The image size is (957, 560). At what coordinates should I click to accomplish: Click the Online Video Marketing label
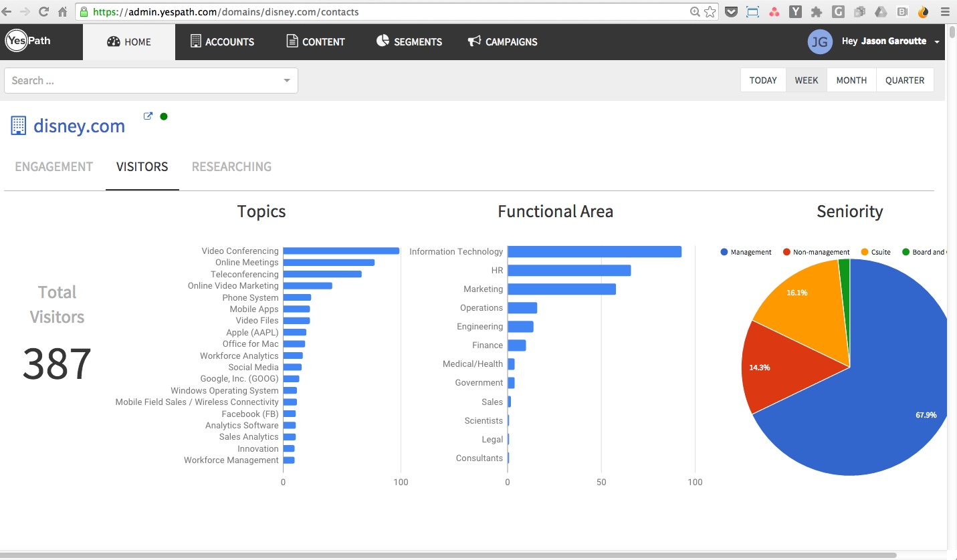pos(233,286)
